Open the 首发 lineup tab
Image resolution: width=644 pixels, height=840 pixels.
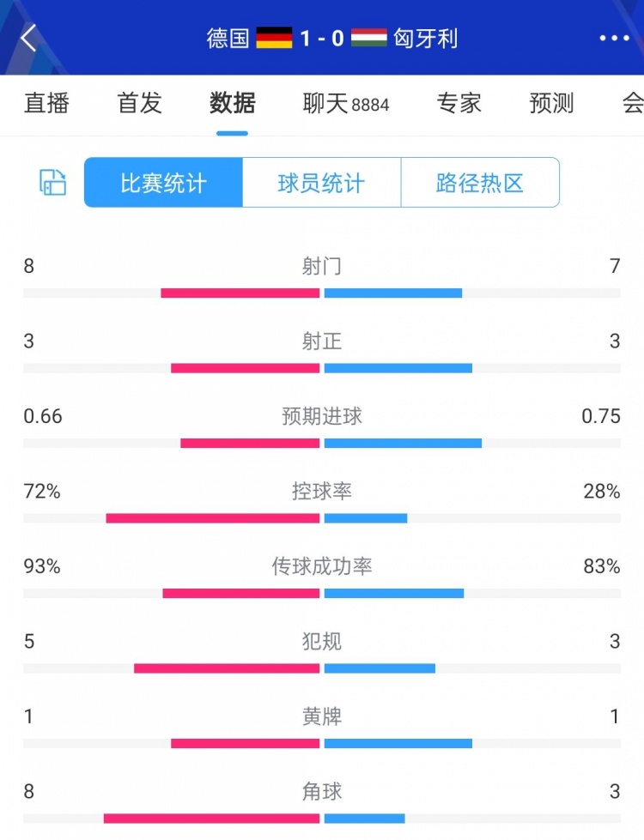point(139,104)
